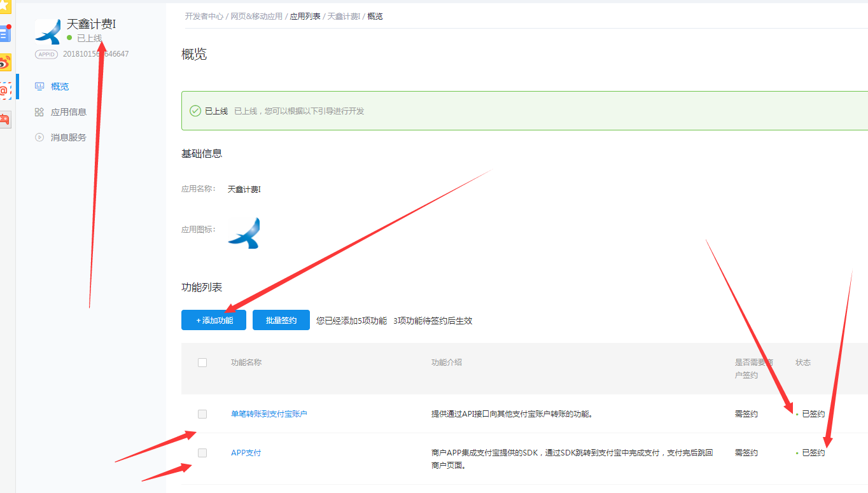
Task: Click 需签约 in APP支付 row
Action: click(746, 453)
